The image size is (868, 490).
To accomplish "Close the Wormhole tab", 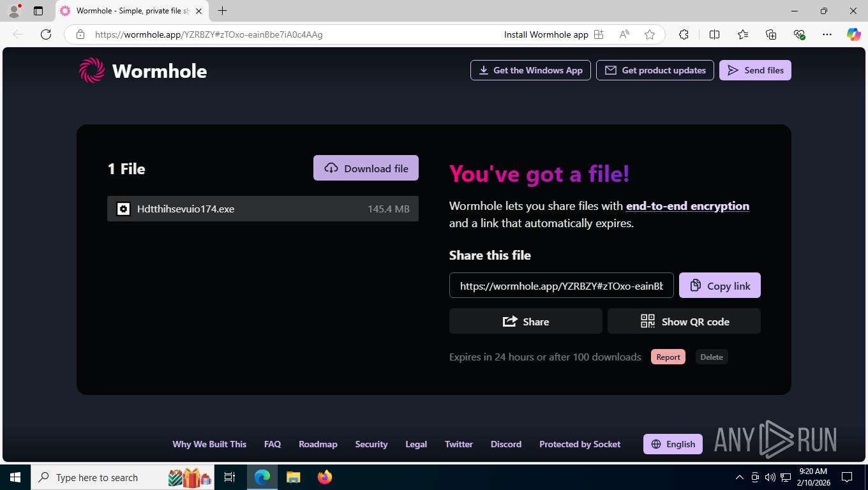I will (x=198, y=11).
